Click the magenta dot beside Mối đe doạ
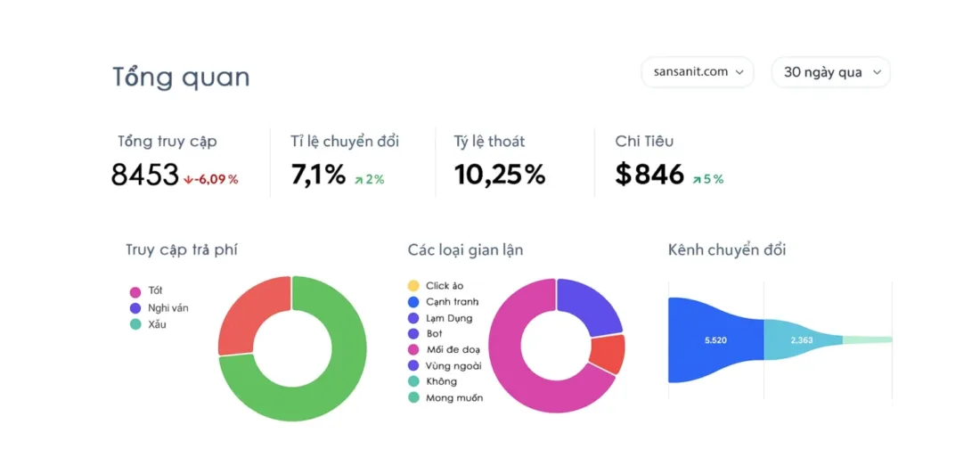 point(413,349)
